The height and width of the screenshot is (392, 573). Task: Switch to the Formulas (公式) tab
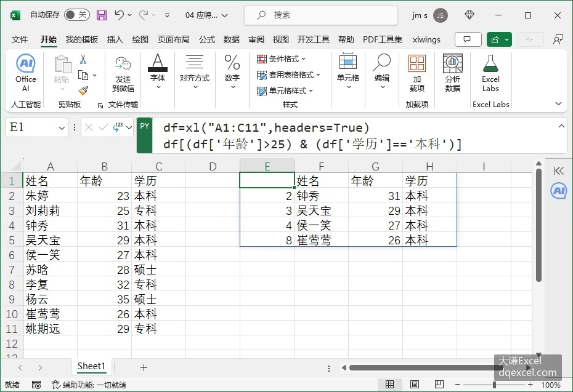[207, 39]
